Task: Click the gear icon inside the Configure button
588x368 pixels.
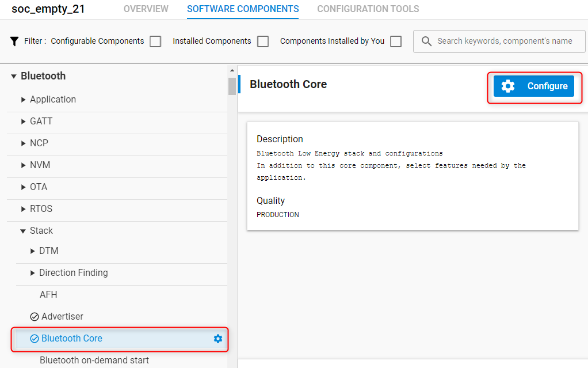Action: 507,85
